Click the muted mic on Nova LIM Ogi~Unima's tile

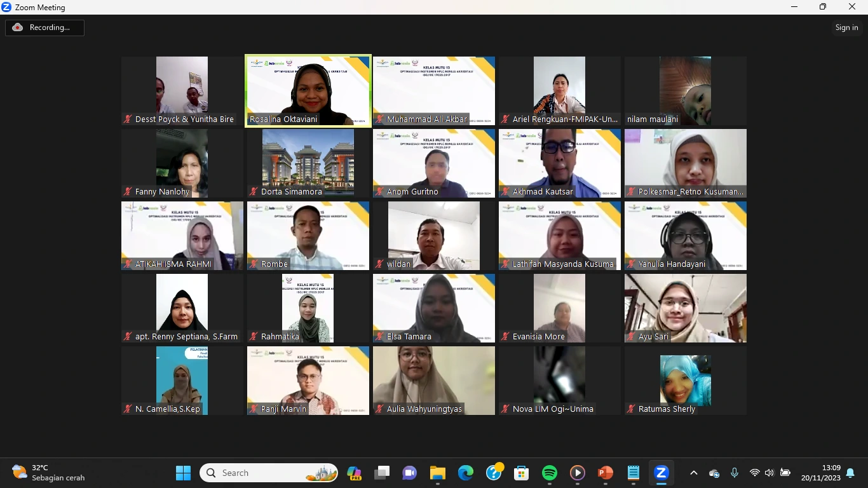point(505,409)
